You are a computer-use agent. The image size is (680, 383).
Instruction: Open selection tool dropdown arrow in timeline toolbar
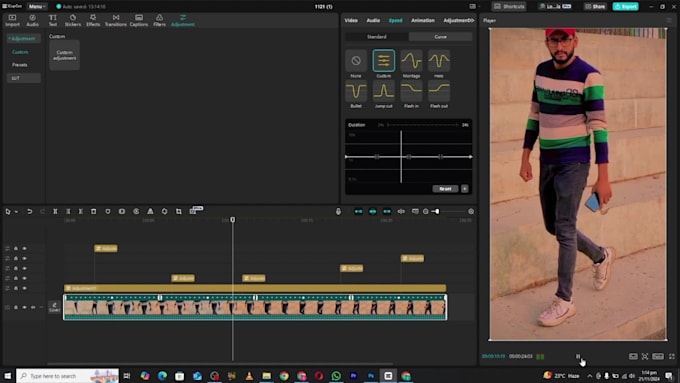point(16,212)
